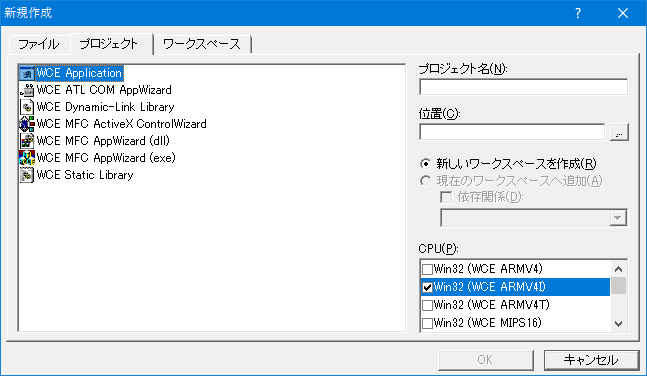Click the WCE ATL COM AppWizard icon

coord(27,90)
